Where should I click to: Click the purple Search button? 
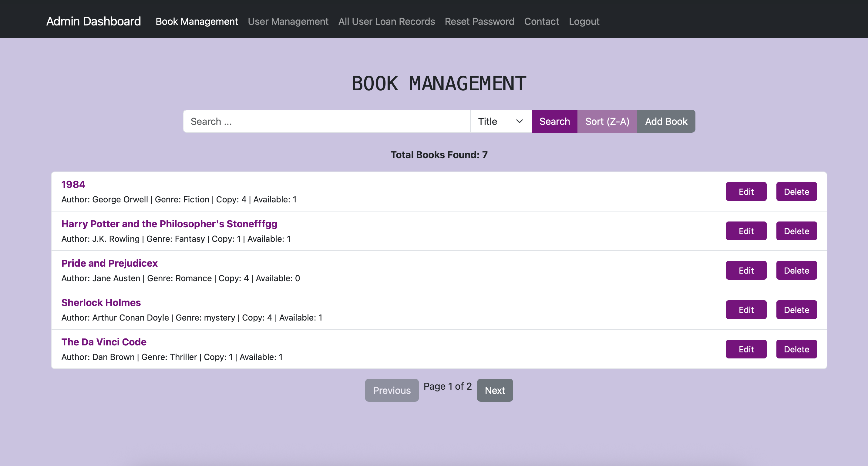554,121
